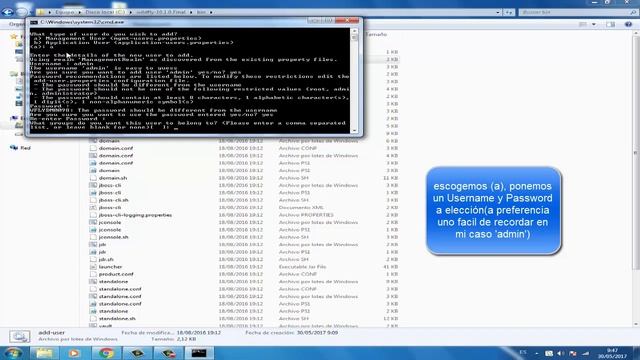Launch Windows Media Player from taskbar
The width and height of the screenshot is (640, 360).
point(74,353)
